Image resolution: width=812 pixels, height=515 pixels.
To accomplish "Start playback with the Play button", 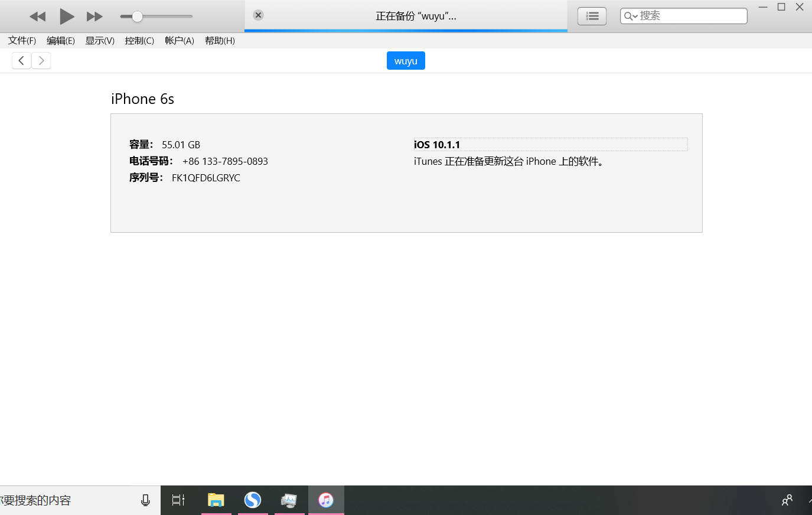I will (x=67, y=17).
